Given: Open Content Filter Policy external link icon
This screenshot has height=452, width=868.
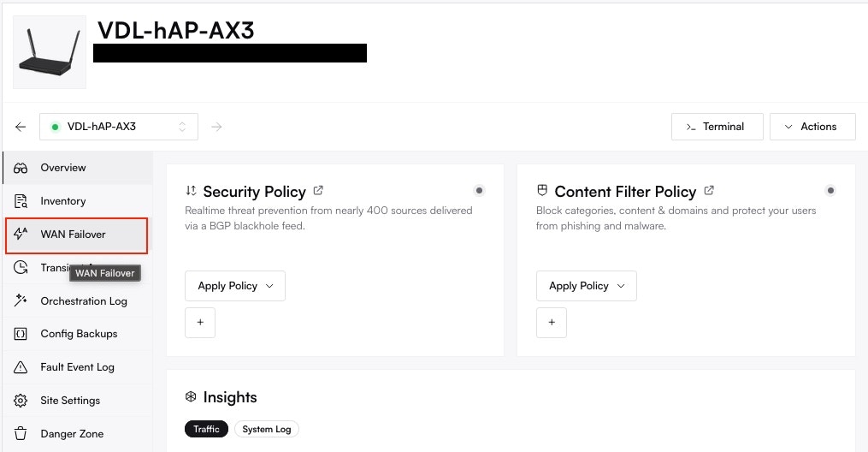Looking at the screenshot, I should point(709,191).
